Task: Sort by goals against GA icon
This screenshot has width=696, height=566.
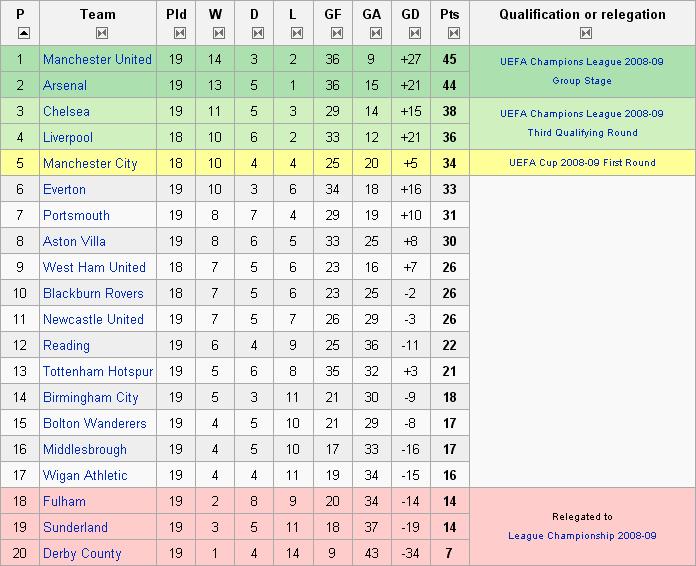Action: 376,33
